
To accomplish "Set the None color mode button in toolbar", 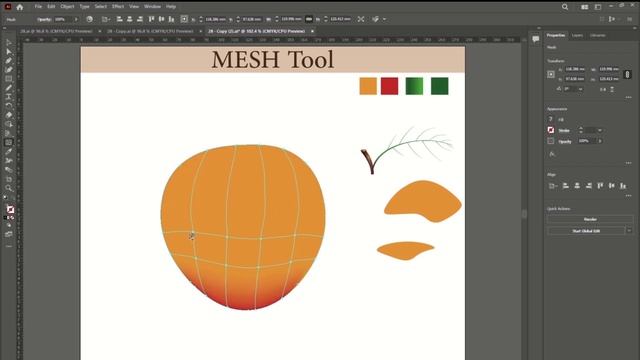I will click(12, 218).
